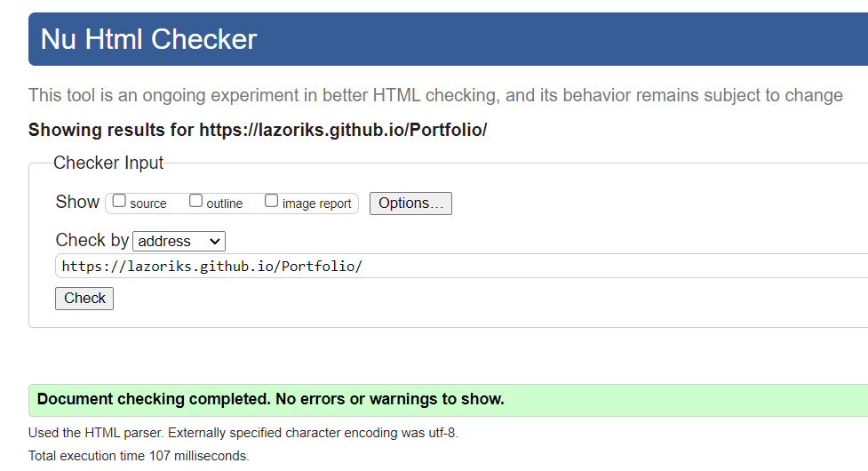This screenshot has width=868, height=471.
Task: Tick the outline checkbox
Action: (195, 201)
